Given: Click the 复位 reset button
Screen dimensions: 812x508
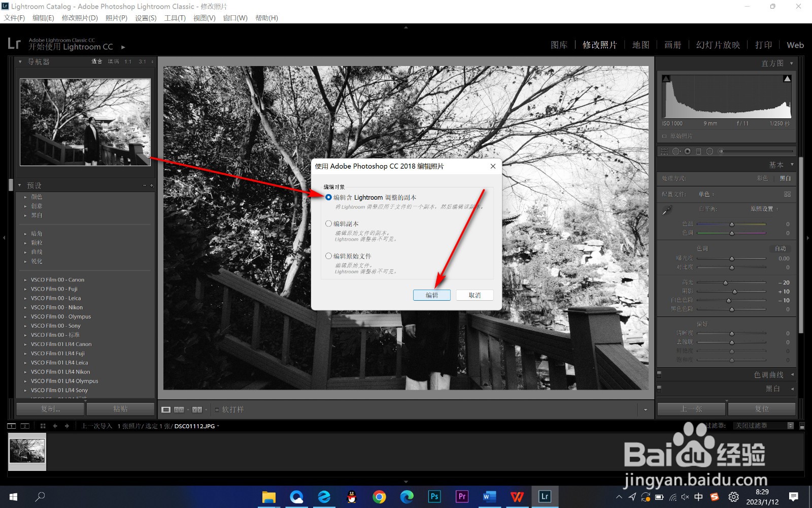Looking at the screenshot, I should tap(762, 409).
